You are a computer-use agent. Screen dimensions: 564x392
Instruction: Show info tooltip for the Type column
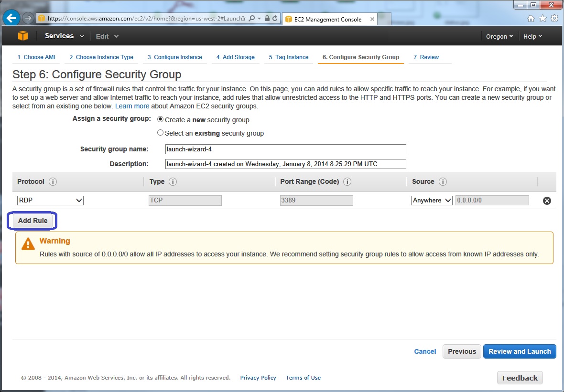(173, 182)
